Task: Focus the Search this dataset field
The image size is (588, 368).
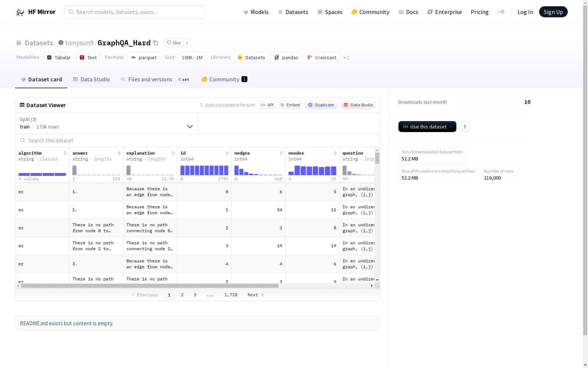Action: tap(198, 140)
